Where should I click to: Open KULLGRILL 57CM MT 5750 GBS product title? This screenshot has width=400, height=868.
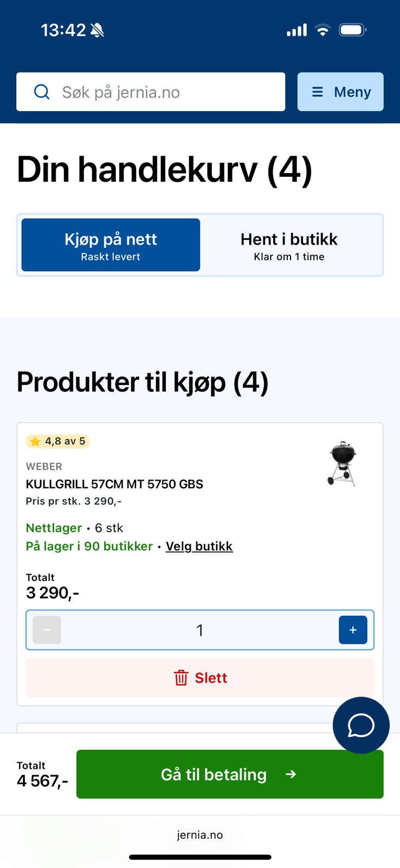(x=114, y=484)
